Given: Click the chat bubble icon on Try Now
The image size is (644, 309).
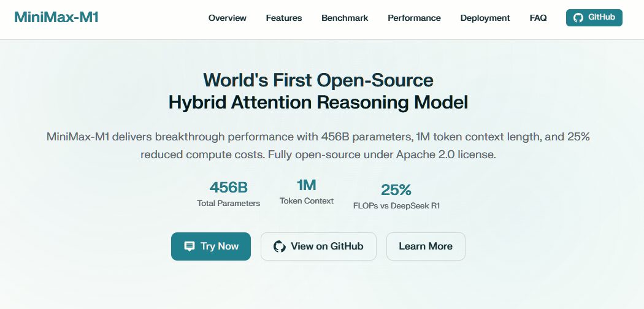Looking at the screenshot, I should tap(190, 246).
